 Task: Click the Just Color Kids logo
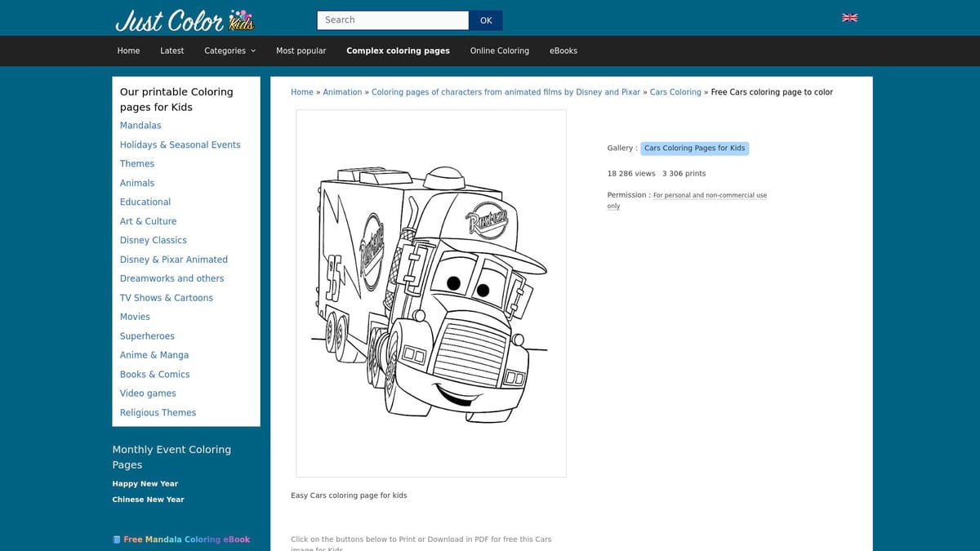tap(185, 19)
